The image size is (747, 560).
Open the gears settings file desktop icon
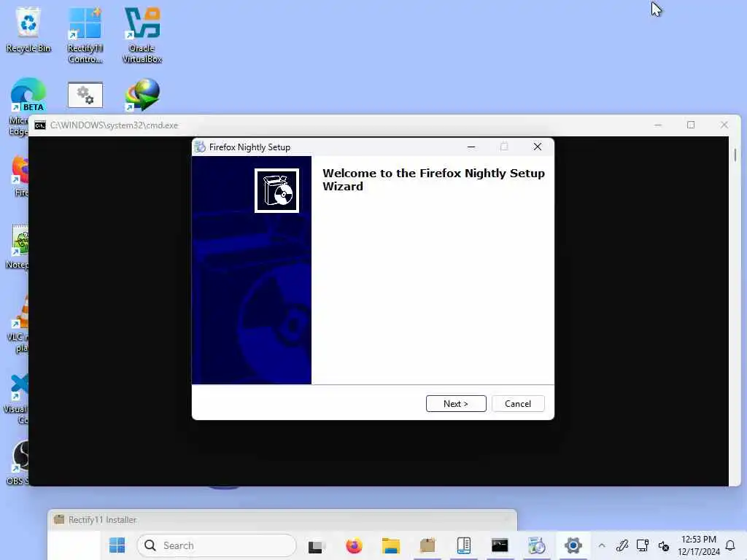[85, 95]
